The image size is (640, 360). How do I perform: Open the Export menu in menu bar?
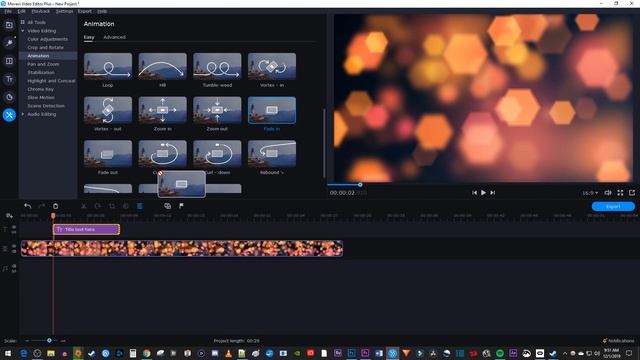(x=84, y=11)
